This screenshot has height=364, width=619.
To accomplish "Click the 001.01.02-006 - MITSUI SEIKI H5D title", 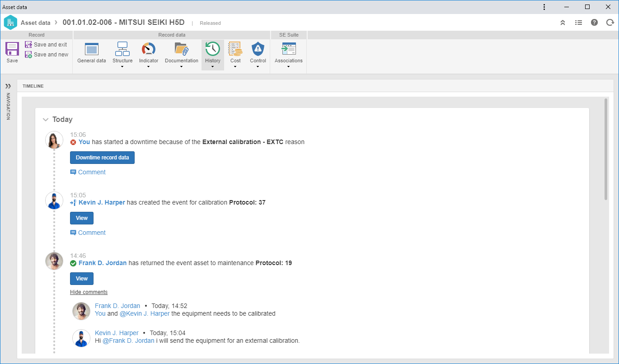I will (123, 23).
